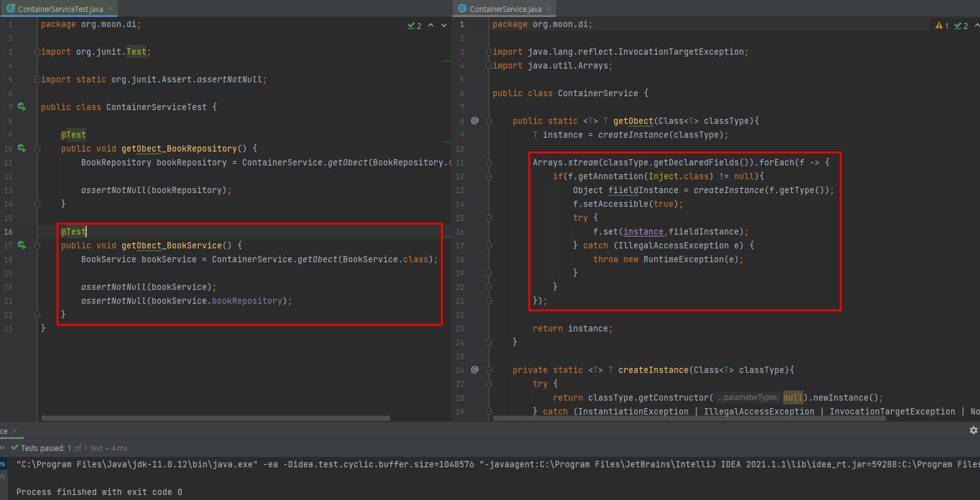
Task: Collapse getObect_BookRepository method fold marker
Action: pos(37,149)
